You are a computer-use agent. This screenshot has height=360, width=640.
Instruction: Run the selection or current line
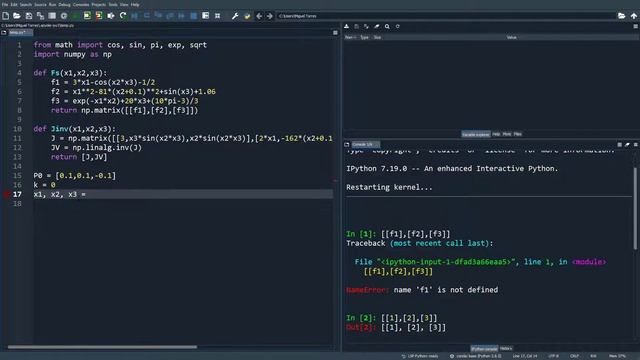111,16
